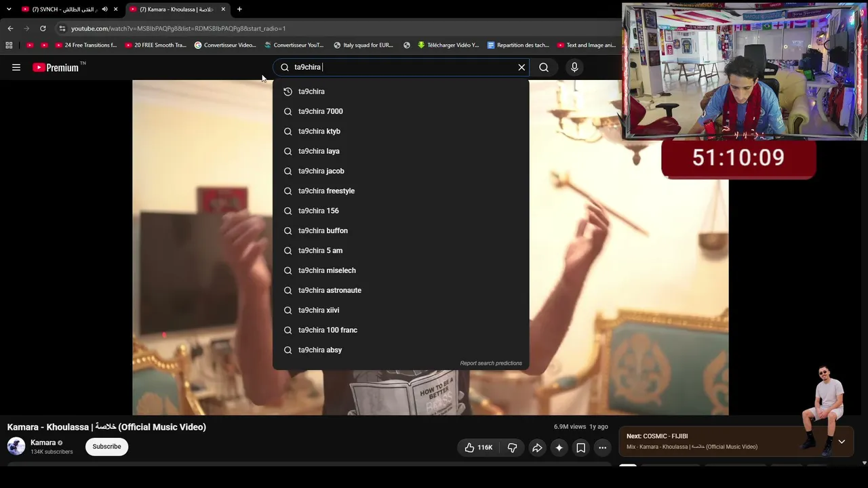Pick the "ta9chira buffon" search prediction
The height and width of the screenshot is (488, 868).
coord(401,230)
